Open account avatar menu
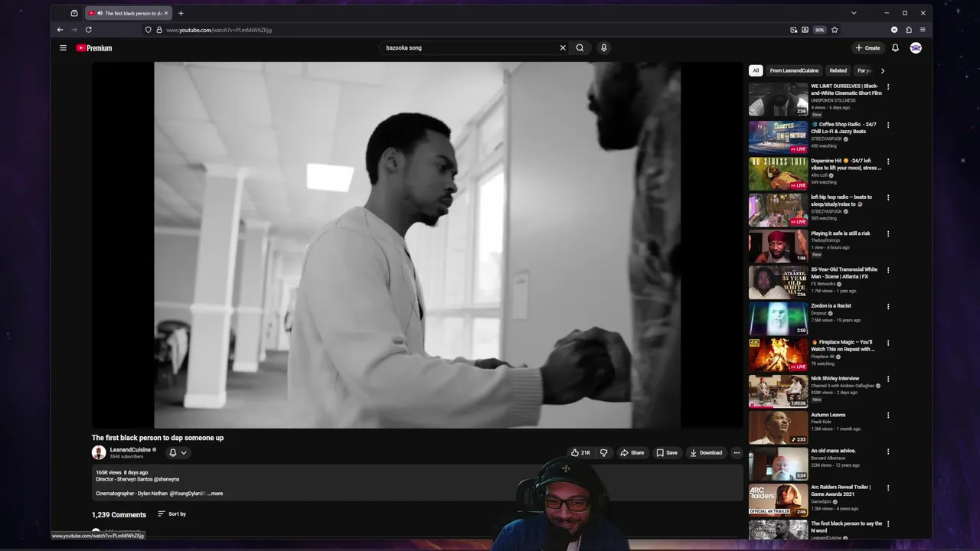Viewport: 980px width, 551px height. coord(916,47)
